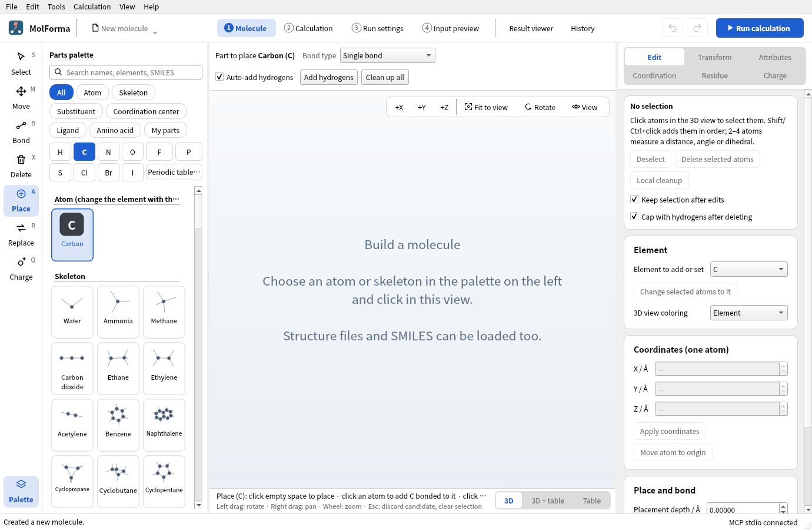Open the Transform tab

click(715, 57)
